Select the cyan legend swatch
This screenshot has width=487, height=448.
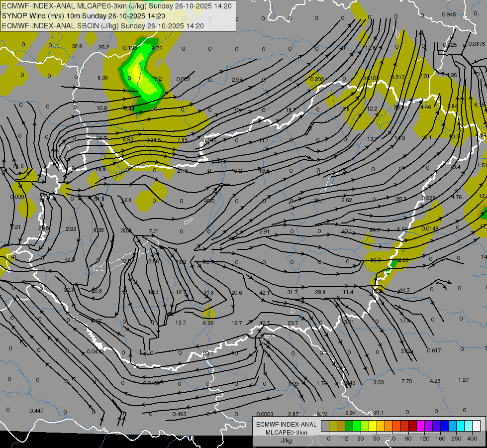point(461,426)
